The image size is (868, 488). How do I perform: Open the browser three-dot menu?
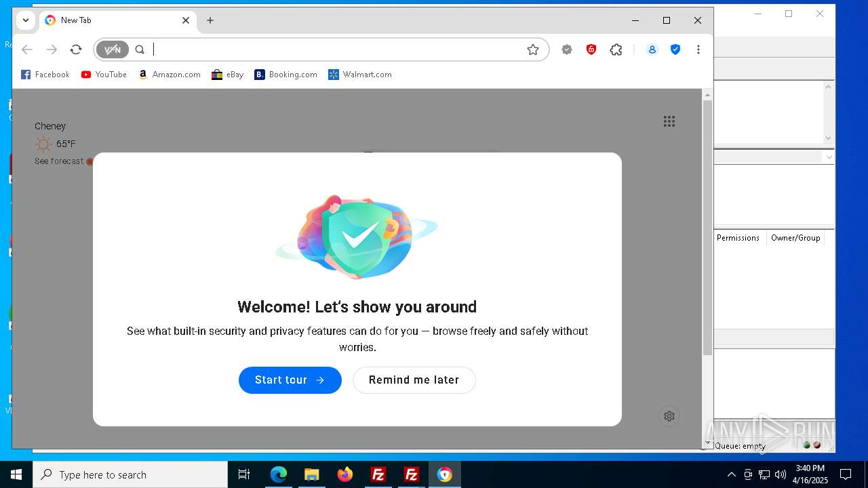tap(698, 49)
